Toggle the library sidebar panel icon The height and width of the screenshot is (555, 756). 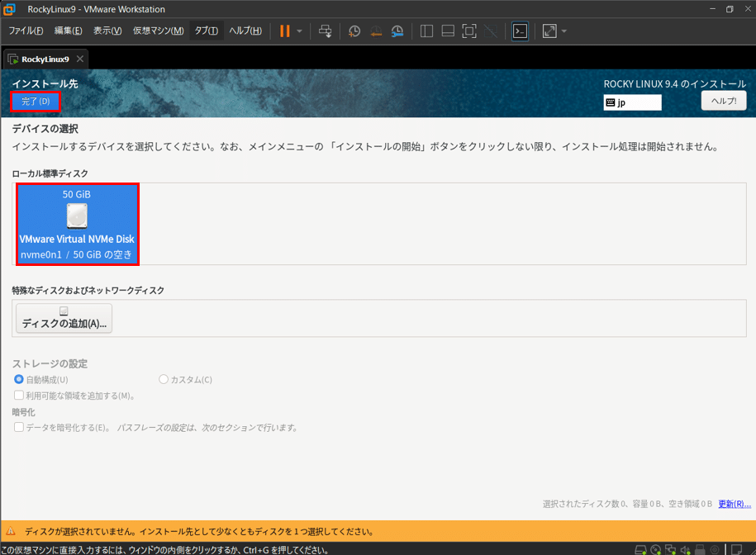(426, 31)
